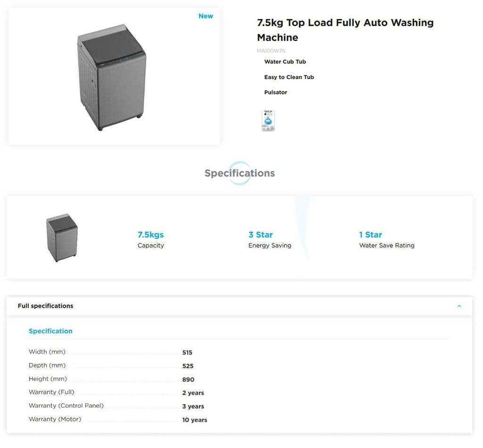
Task: Select the Water Cub Tub feature
Action: [285, 62]
